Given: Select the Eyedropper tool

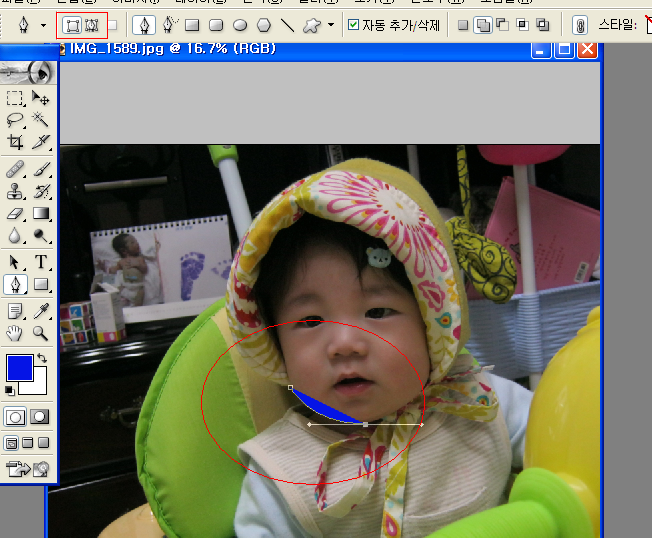Looking at the screenshot, I should 41,311.
